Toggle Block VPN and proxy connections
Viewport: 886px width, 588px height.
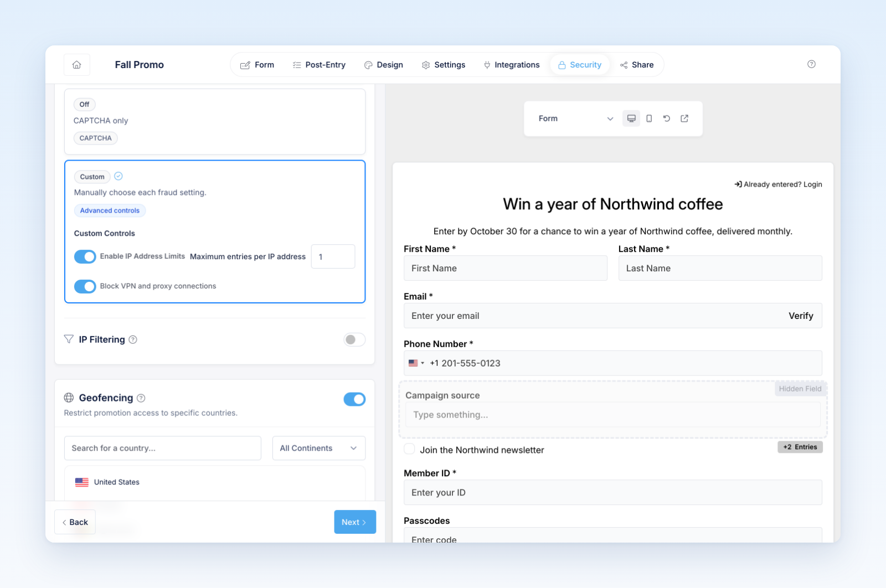(85, 286)
